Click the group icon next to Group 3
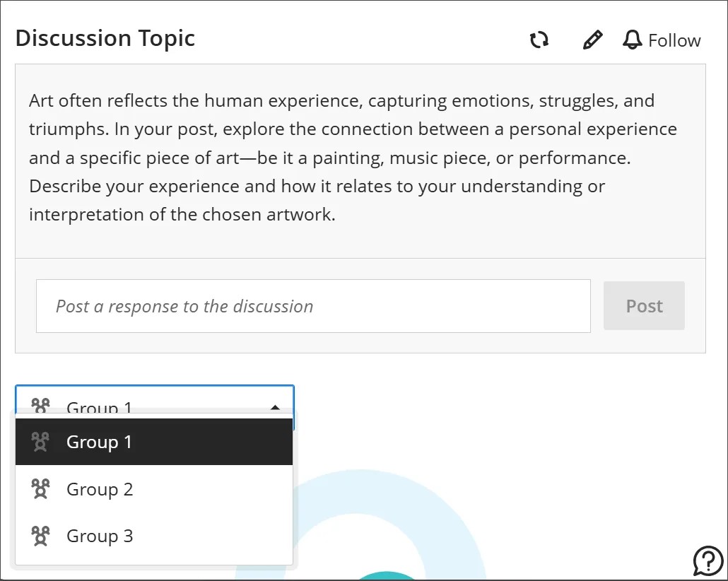 [x=40, y=536]
